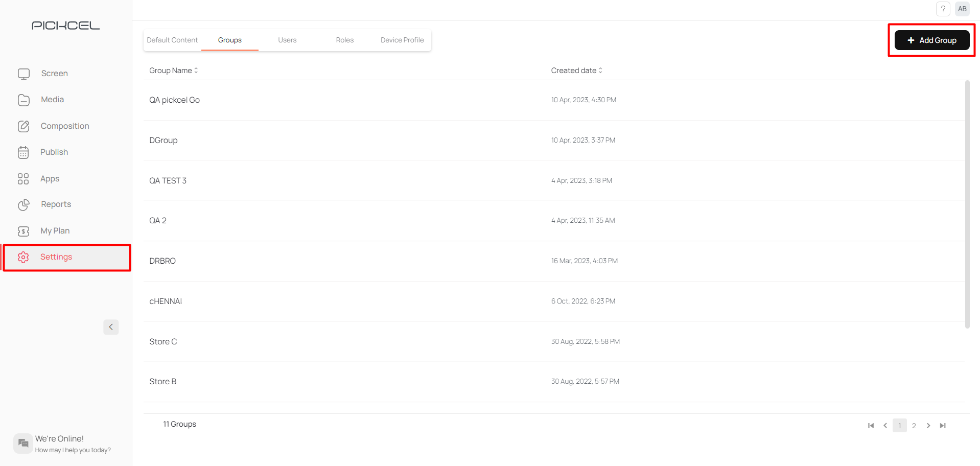Select the Store B group
The height and width of the screenshot is (466, 980).
coord(554,382)
